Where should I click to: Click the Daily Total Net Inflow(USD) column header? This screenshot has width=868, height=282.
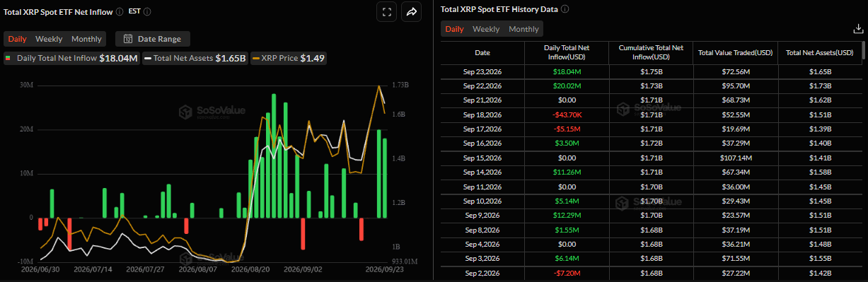coord(566,52)
